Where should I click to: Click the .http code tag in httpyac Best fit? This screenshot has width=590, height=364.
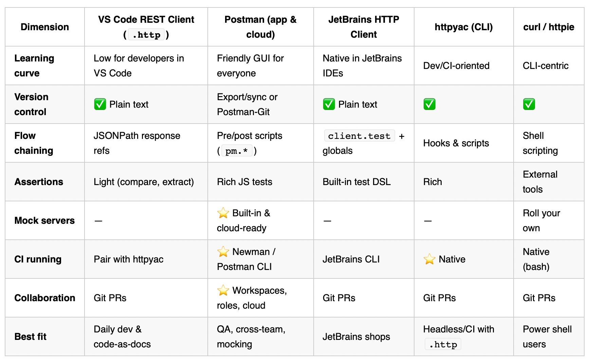pyautogui.click(x=443, y=344)
